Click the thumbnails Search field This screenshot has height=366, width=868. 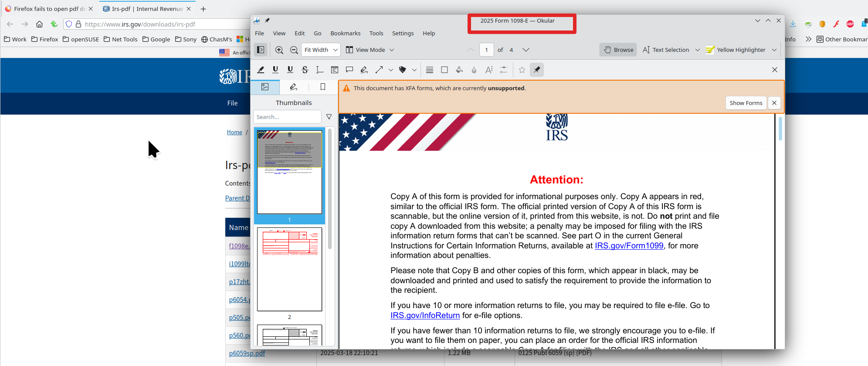tap(287, 117)
